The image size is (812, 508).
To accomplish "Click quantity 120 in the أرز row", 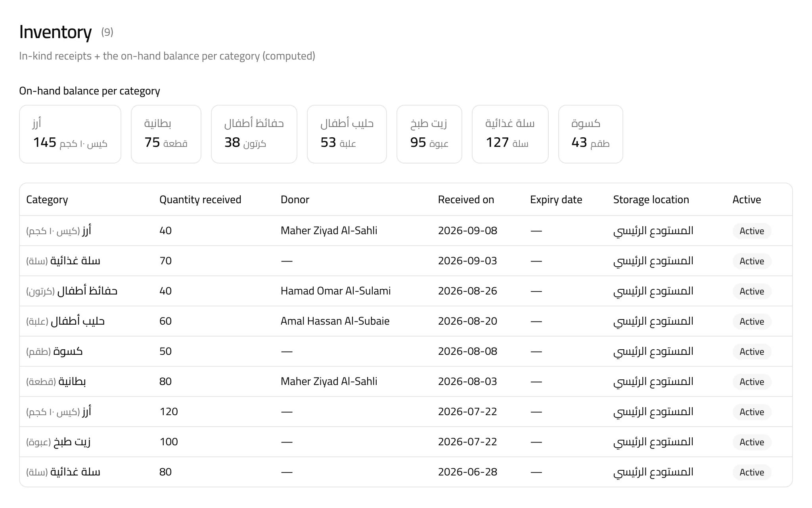I will pyautogui.click(x=169, y=412).
